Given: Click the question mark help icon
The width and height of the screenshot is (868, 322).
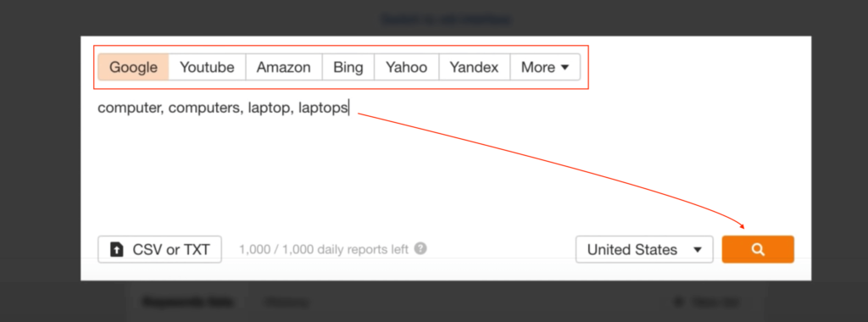Looking at the screenshot, I should point(420,248).
